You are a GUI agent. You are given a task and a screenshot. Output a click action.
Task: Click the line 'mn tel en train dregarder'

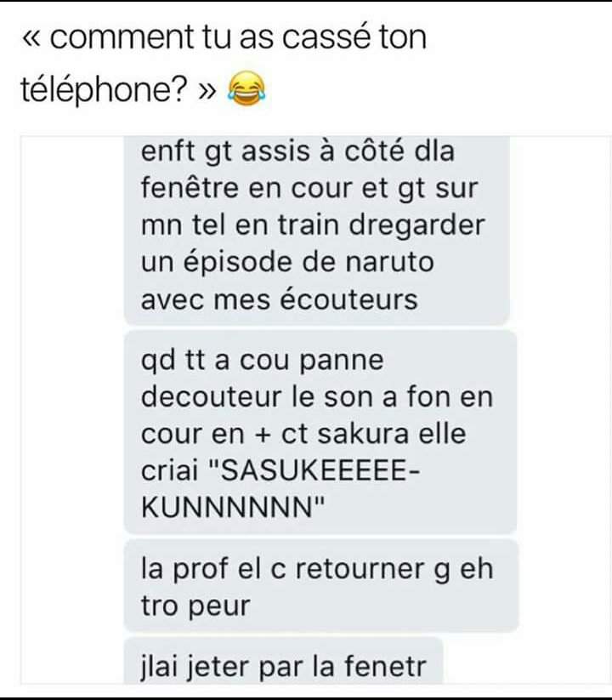(313, 225)
